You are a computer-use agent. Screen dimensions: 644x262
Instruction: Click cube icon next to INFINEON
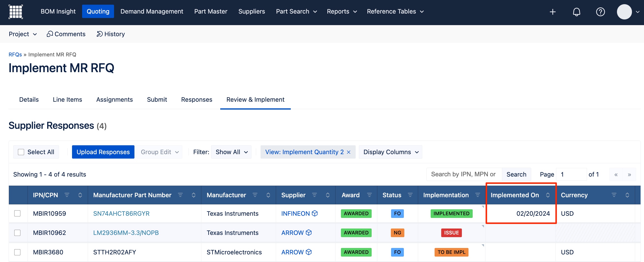tap(315, 213)
